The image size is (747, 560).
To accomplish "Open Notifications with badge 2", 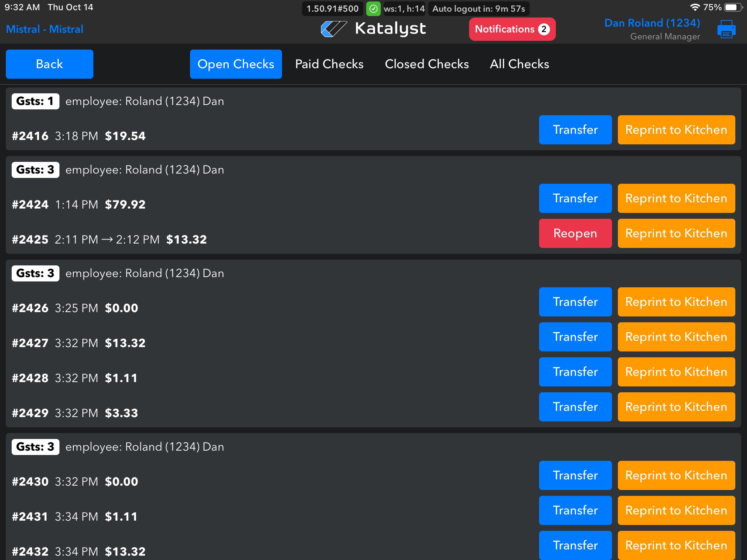I will pyautogui.click(x=512, y=29).
